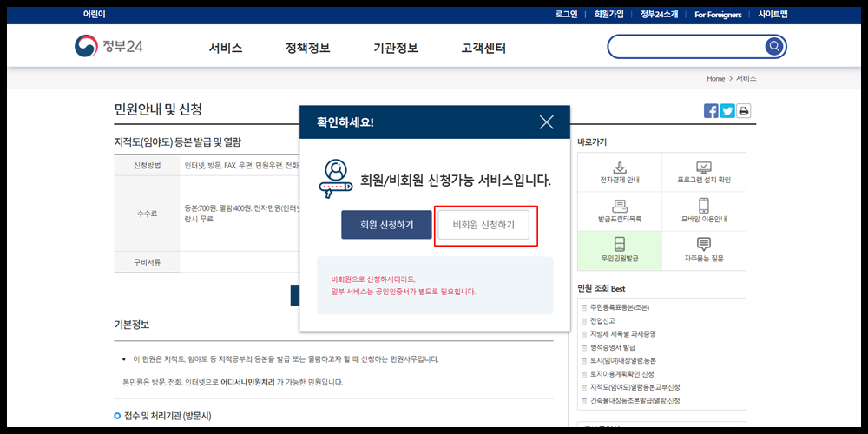The height and width of the screenshot is (434, 868).
Task: Click the 어린이 link
Action: [94, 15]
